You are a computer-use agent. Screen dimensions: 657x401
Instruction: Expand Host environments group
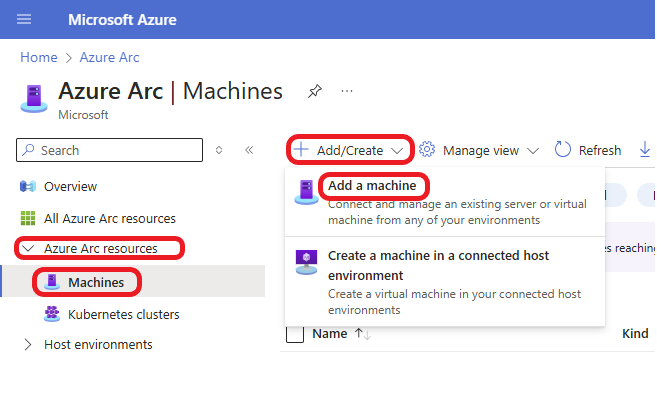(x=28, y=344)
